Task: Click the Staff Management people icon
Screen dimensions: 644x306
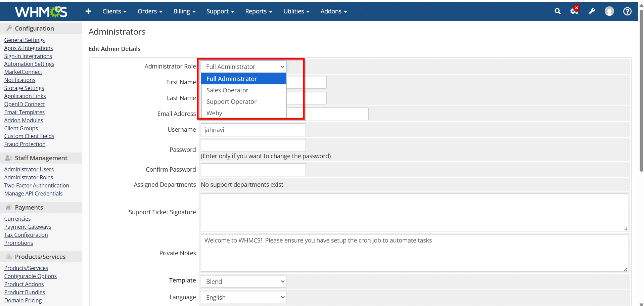Action: (9, 158)
